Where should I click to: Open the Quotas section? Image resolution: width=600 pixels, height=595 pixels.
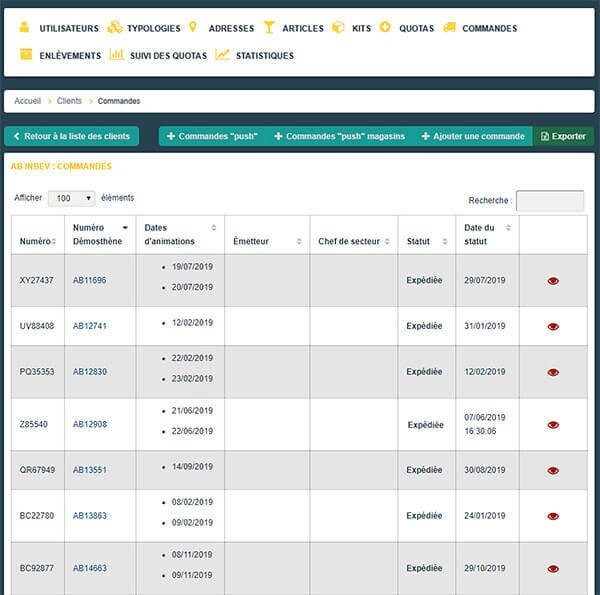tap(416, 28)
